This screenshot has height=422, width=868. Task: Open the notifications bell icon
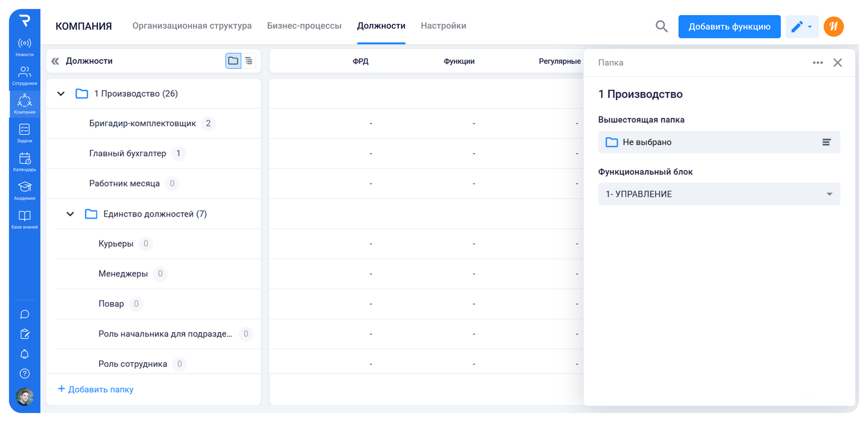pos(24,354)
